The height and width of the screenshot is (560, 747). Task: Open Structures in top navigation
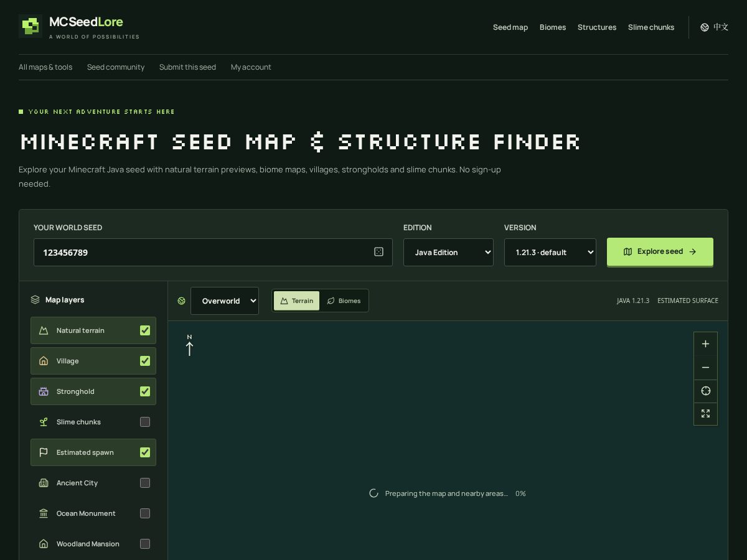(x=597, y=27)
